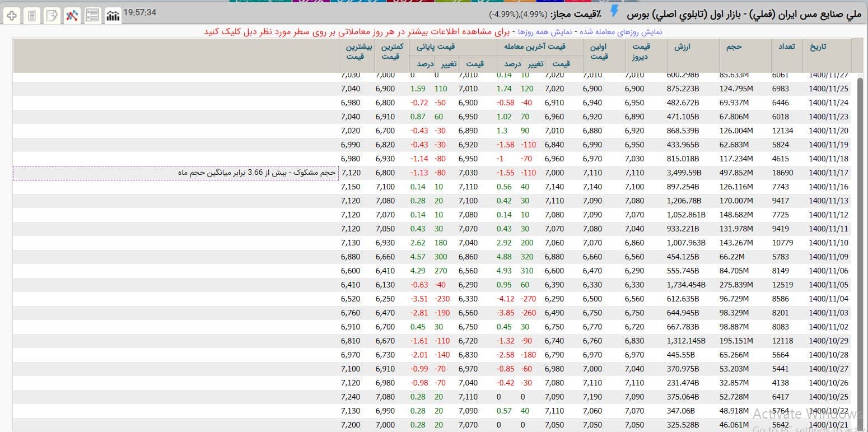Click the note with arrow export icon
Viewport: 868px width, 432px height.
52,15
